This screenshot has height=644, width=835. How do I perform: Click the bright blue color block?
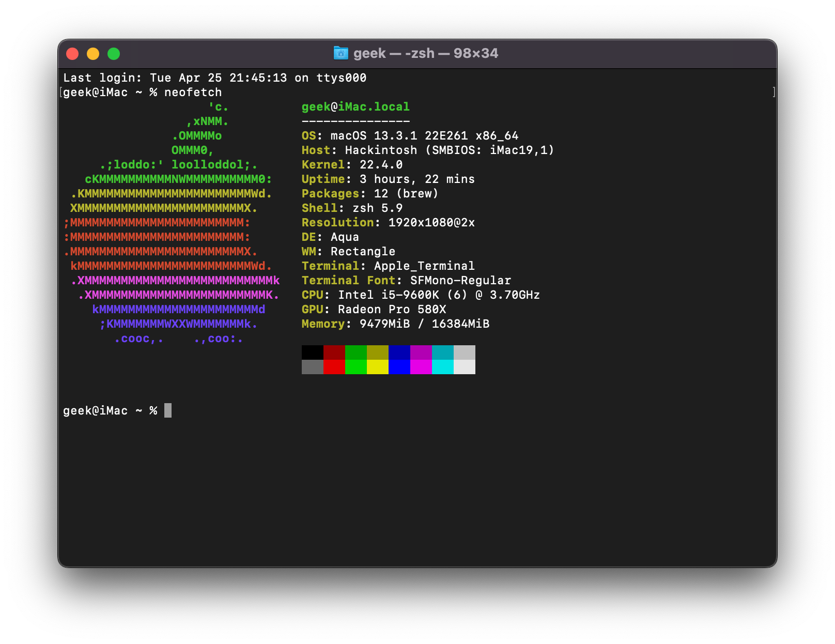tap(399, 367)
